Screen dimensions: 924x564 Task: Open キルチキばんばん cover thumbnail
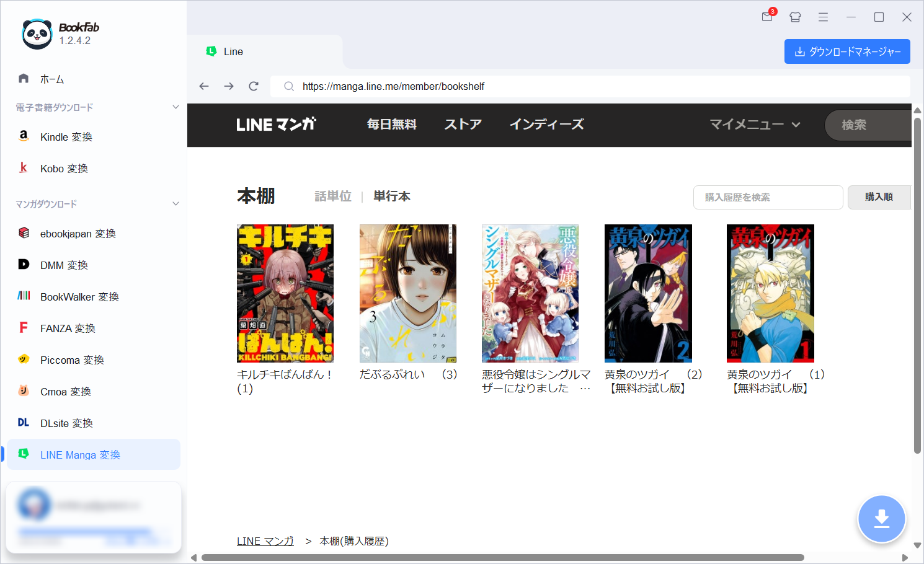(x=285, y=293)
